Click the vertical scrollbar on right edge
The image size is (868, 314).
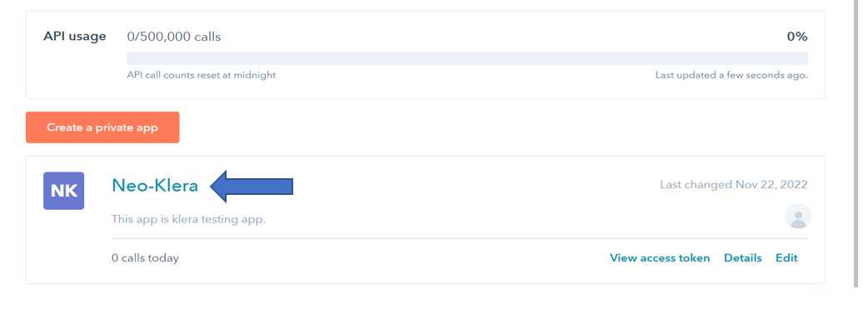tap(856, 144)
